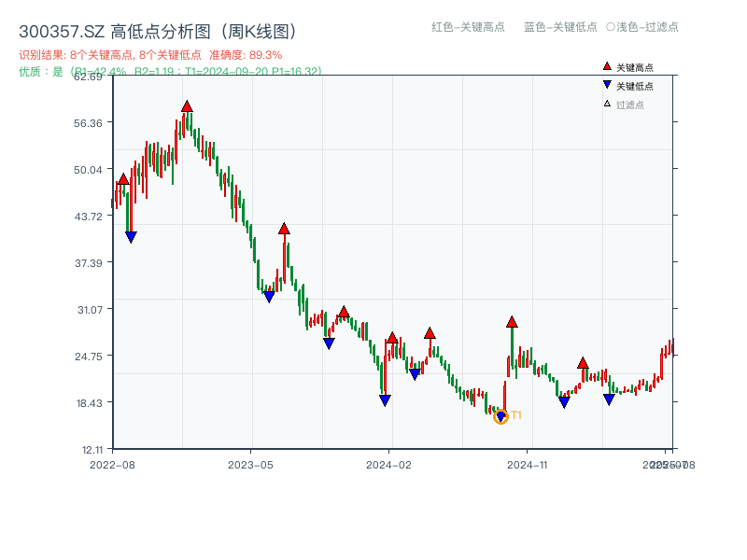The image size is (747, 560).
Task: Select the blue key-low triangle near 22 after 2024-02
Action: 415,374
